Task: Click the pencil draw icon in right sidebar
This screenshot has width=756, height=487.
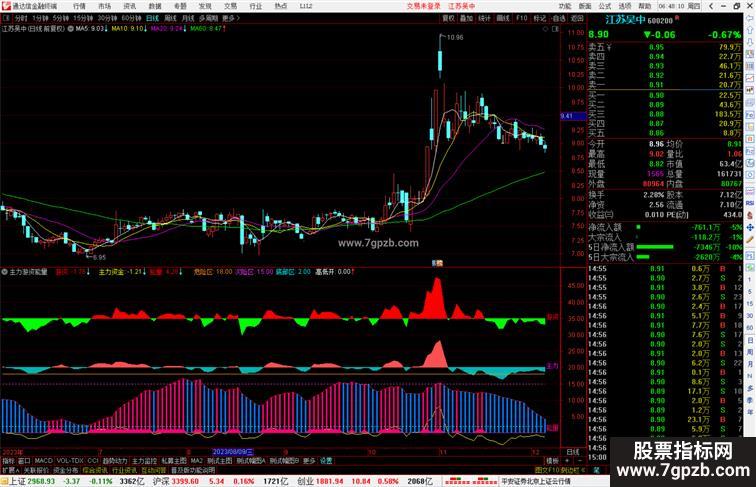Action: [x=750, y=239]
